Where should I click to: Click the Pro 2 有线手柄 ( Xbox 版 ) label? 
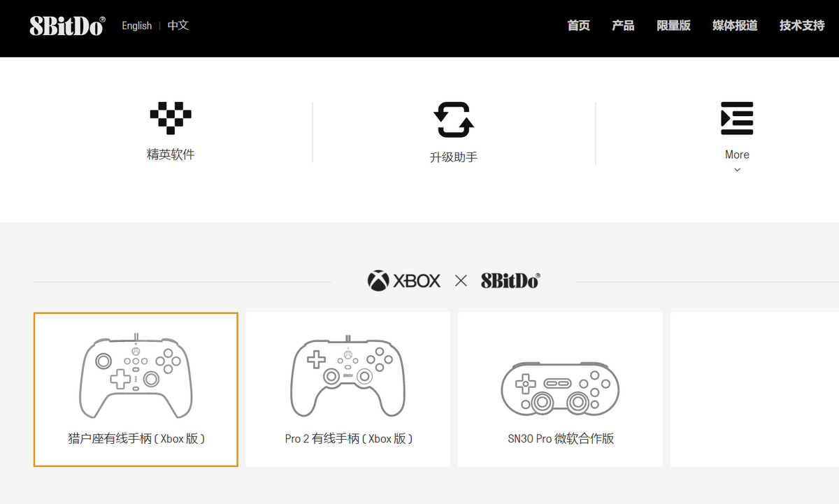[348, 439]
